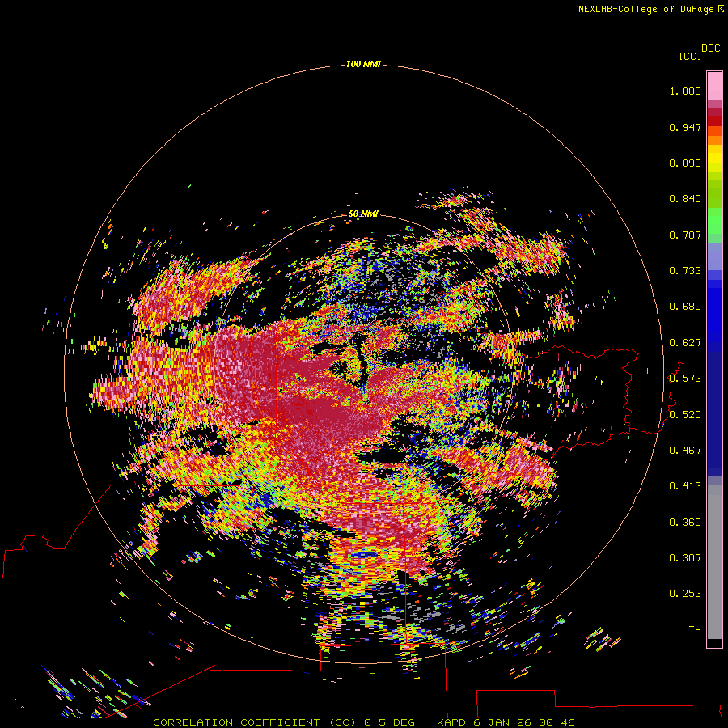Click the 0.840 legend value
Image resolution: width=728 pixels, height=728 pixels.
click(x=685, y=199)
